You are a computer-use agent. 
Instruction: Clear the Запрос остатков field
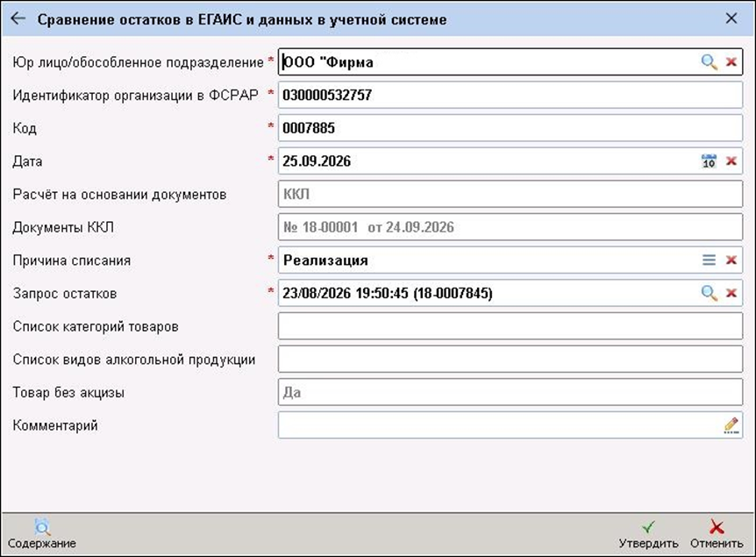coord(731,293)
